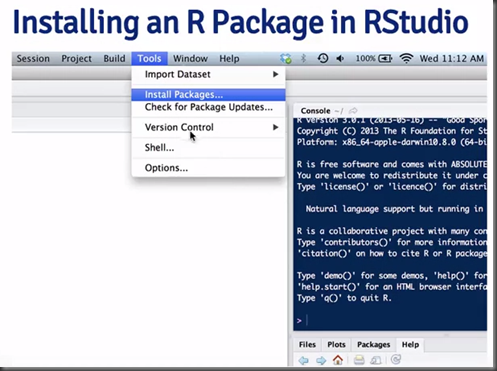Open the Wi-Fi menu icon
Viewport: 497px width, 371px height.
[x=406, y=59]
